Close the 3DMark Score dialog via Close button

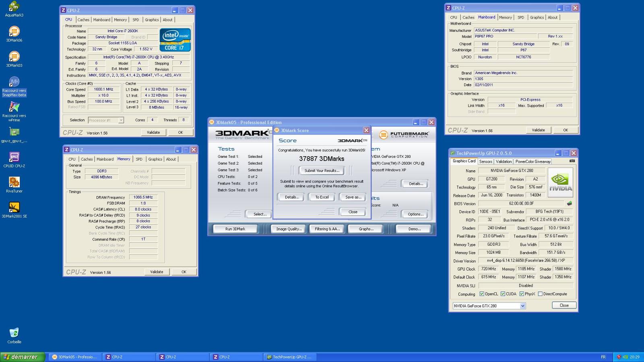click(x=353, y=212)
